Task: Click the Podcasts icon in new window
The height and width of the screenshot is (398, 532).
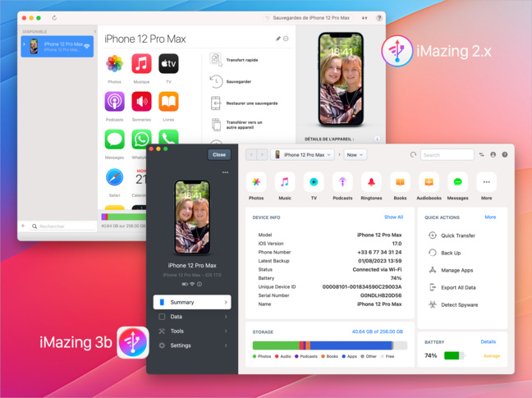Action: 342,183
